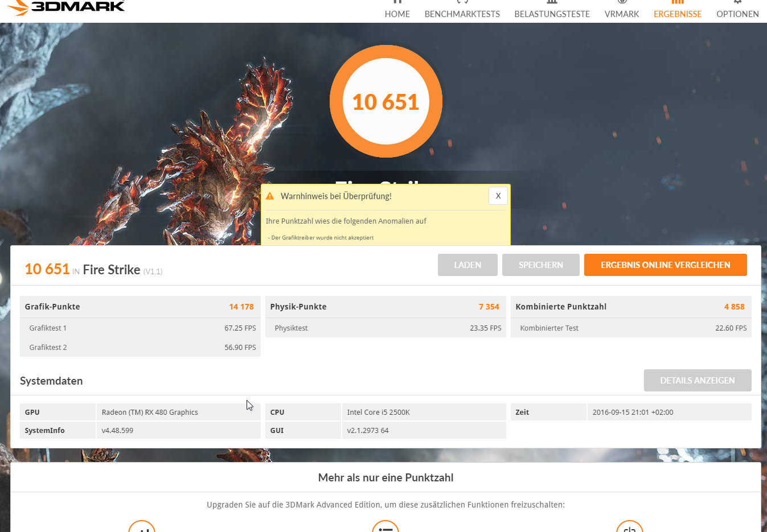Click Kombinierter Test result 22.60 FPS
767x532 pixels.
coord(731,328)
